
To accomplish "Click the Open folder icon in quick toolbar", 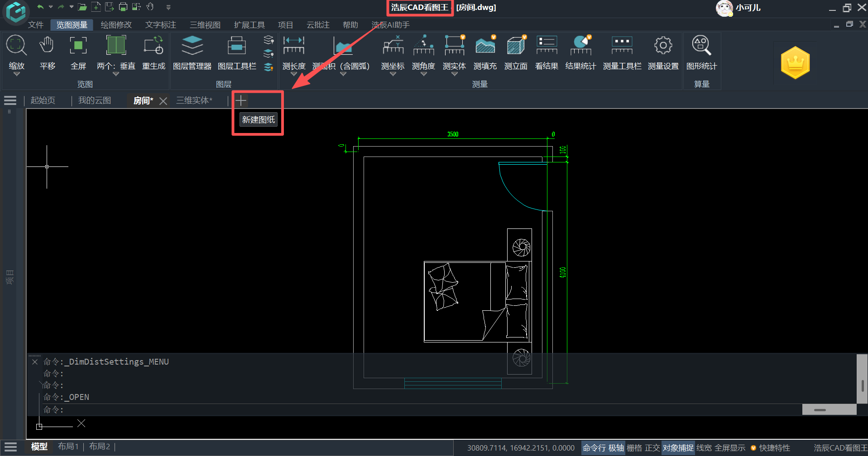I will pyautogui.click(x=82, y=7).
